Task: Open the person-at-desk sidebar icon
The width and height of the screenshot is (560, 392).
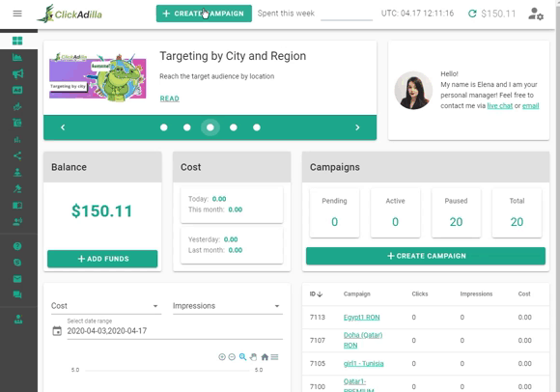Action: click(x=17, y=172)
